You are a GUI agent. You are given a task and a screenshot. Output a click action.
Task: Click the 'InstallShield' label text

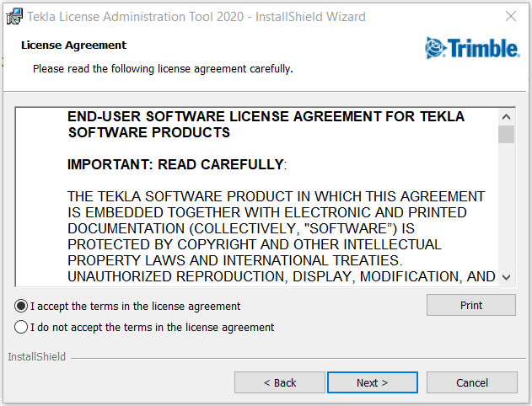click(36, 357)
